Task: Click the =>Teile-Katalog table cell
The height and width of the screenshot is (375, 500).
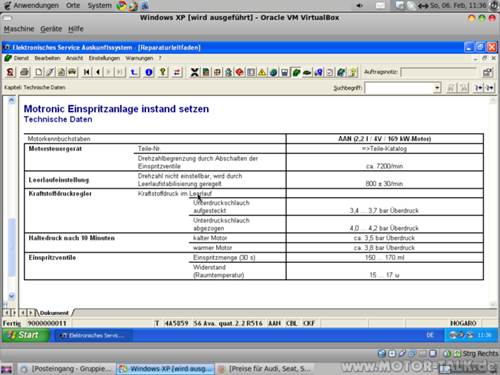Action: (x=384, y=149)
